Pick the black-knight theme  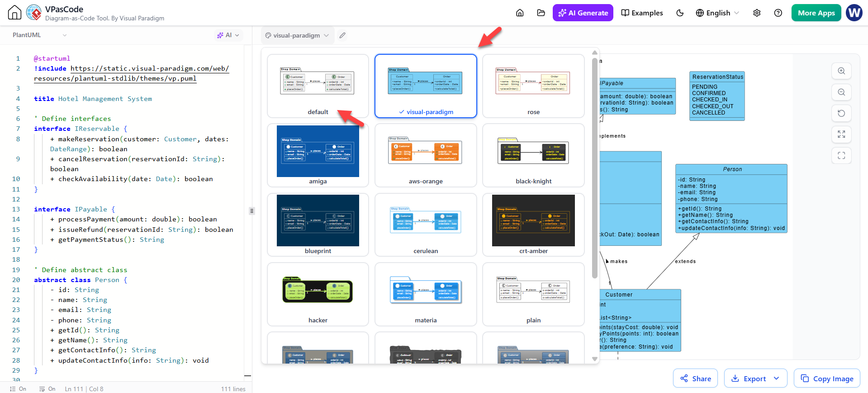tap(534, 155)
